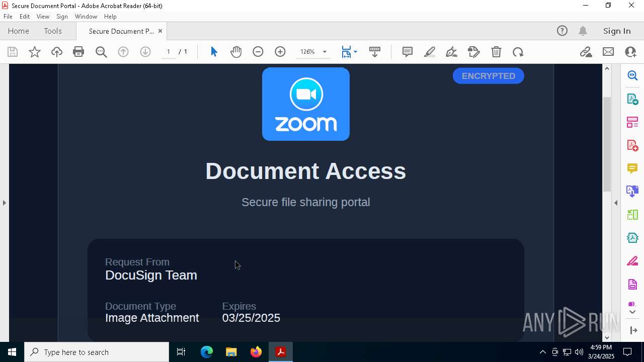Open the volume speaker tray icon

click(579, 352)
